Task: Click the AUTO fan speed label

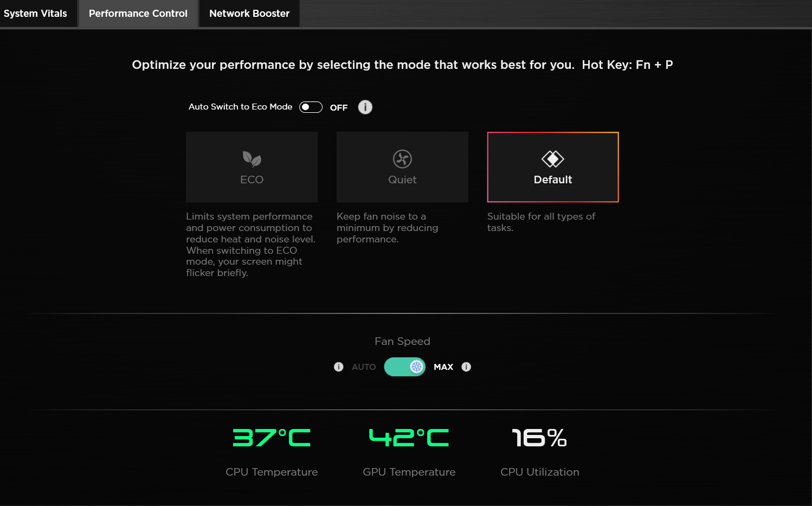Action: [x=364, y=367]
